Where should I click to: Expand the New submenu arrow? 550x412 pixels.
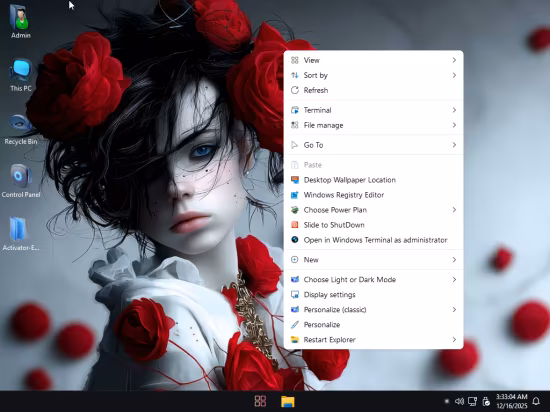pos(454,259)
